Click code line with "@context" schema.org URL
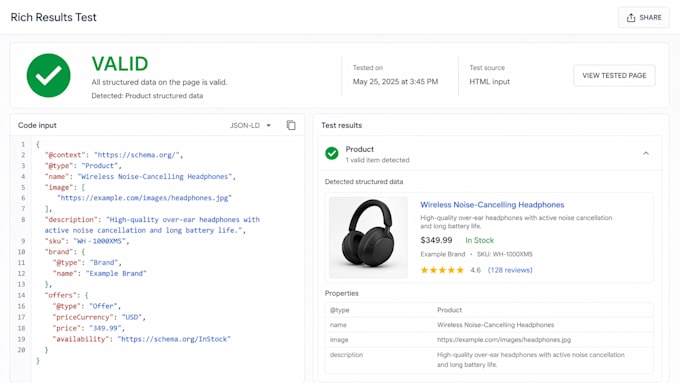 (114, 155)
